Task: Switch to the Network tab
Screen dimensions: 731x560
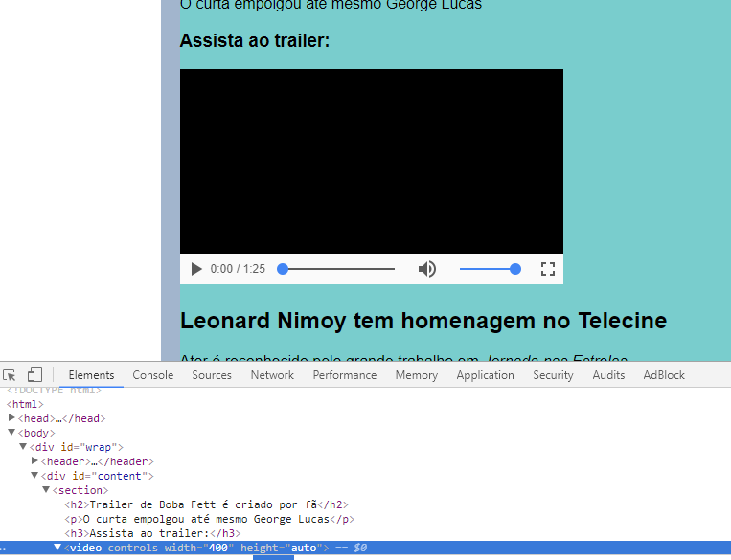Action: [272, 375]
